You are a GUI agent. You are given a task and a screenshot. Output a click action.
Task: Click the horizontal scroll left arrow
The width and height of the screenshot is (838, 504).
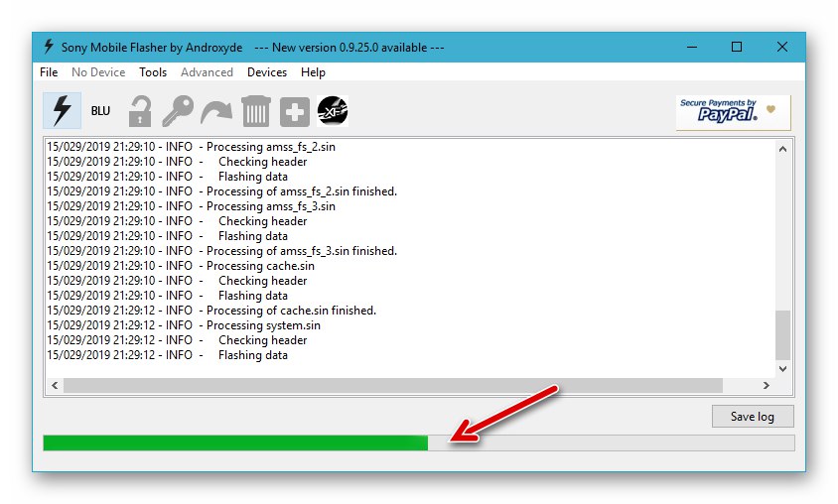(55, 385)
